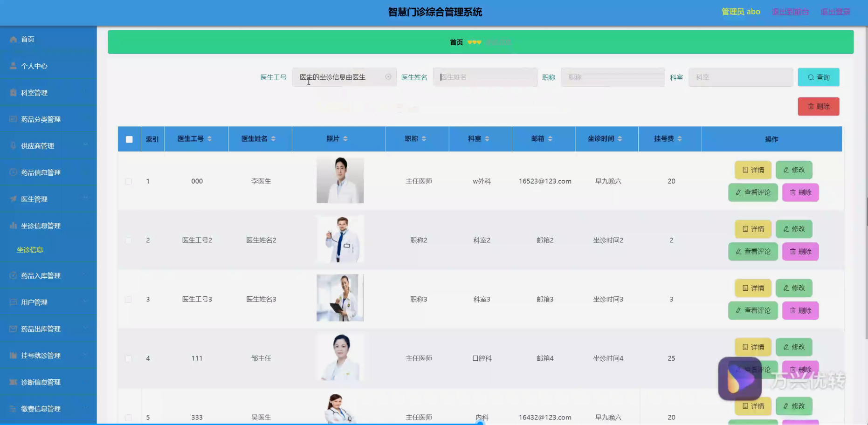
Task: Sort by 医生姓名 using its sort arrows
Action: pyautogui.click(x=273, y=139)
